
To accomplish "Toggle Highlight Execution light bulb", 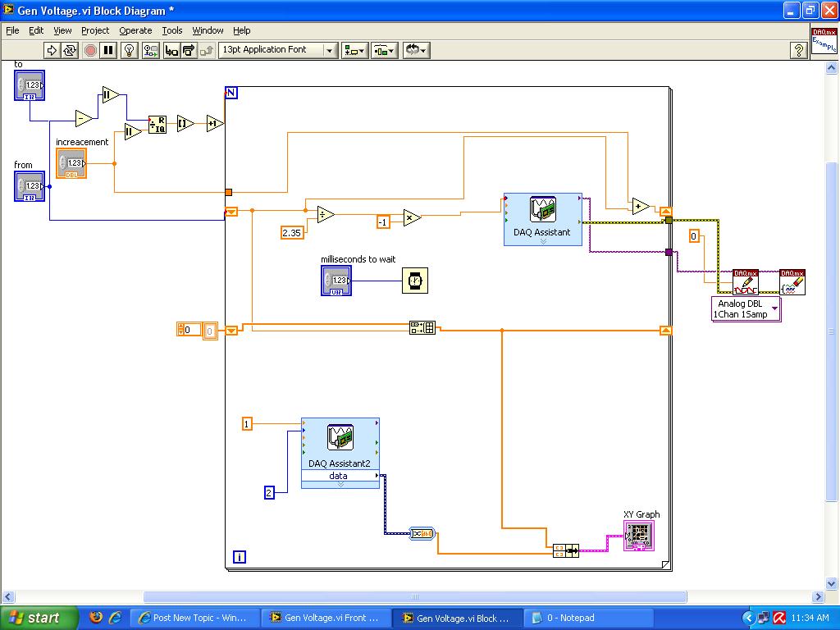I will pos(129,50).
